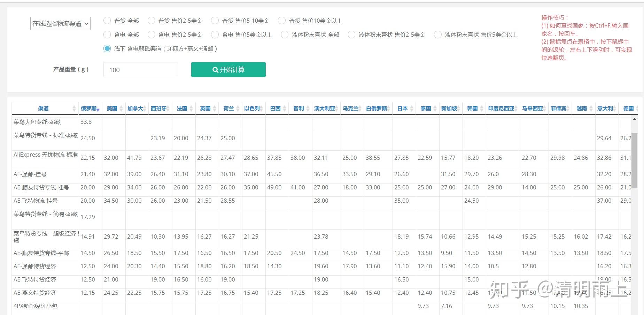
Task: Sort table by 渠道 column icon
Action: [74, 108]
